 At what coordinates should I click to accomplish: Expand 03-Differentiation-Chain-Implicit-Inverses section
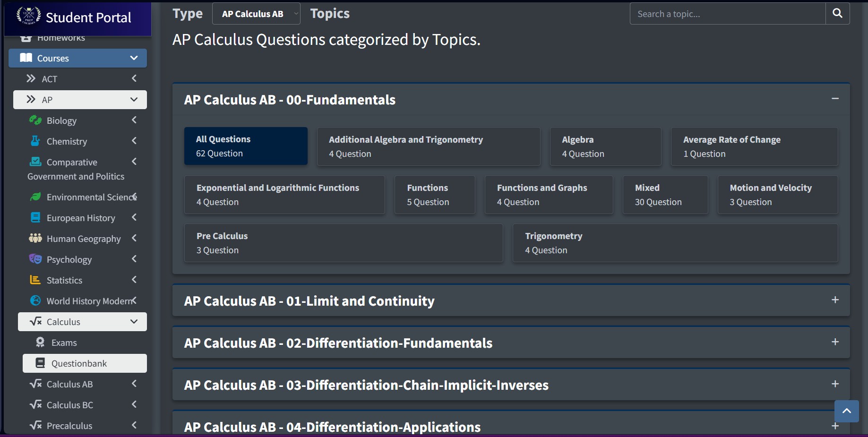(835, 384)
